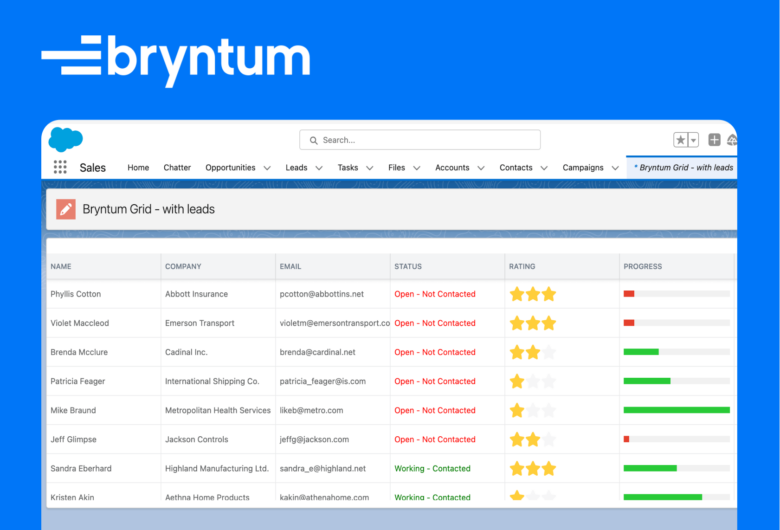This screenshot has width=780, height=530.
Task: Open the Accounts tab
Action: tap(452, 168)
